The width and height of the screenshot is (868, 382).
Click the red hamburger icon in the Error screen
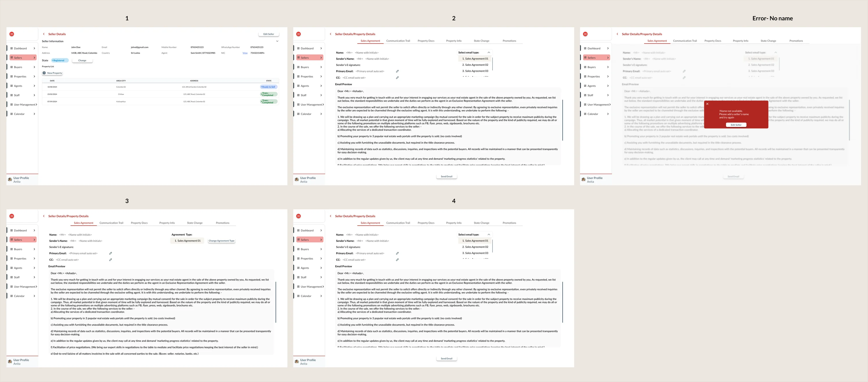(585, 34)
